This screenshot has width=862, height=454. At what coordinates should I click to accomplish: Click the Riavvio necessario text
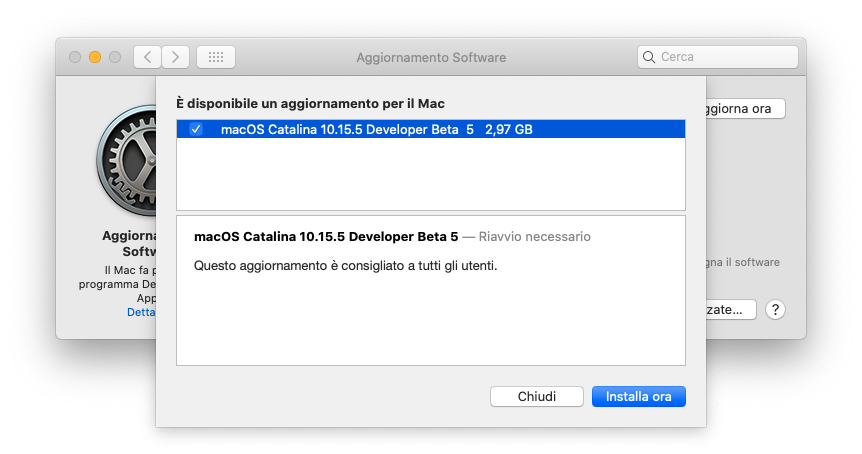coord(534,237)
